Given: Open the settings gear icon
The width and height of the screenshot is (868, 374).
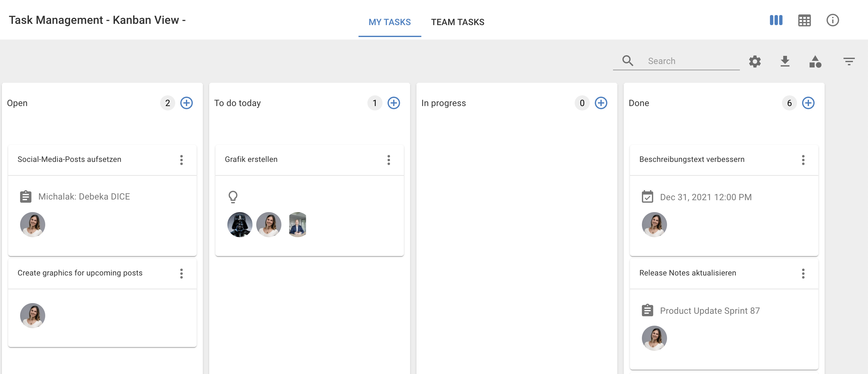Looking at the screenshot, I should pyautogui.click(x=755, y=61).
